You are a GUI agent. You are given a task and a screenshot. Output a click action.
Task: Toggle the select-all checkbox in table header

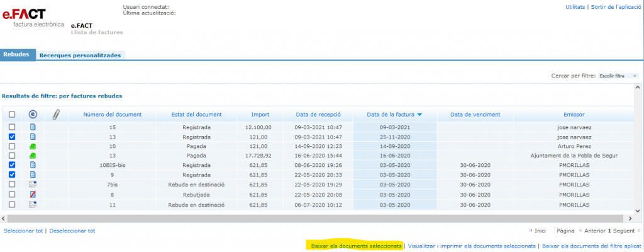coord(12,115)
